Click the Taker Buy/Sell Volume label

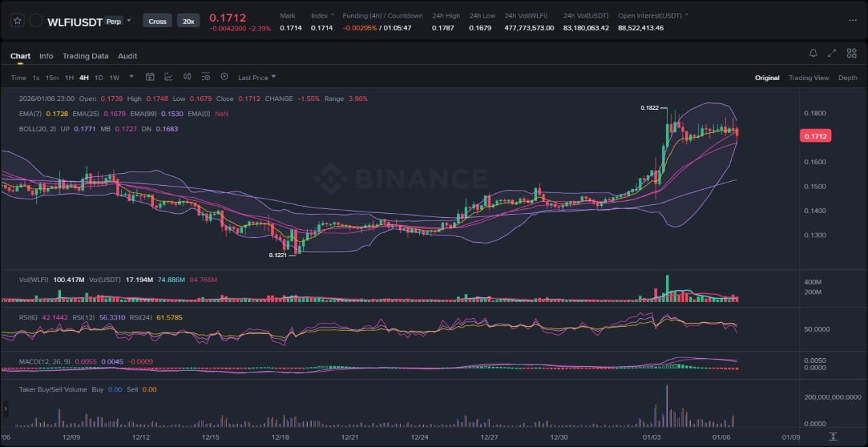coord(53,390)
